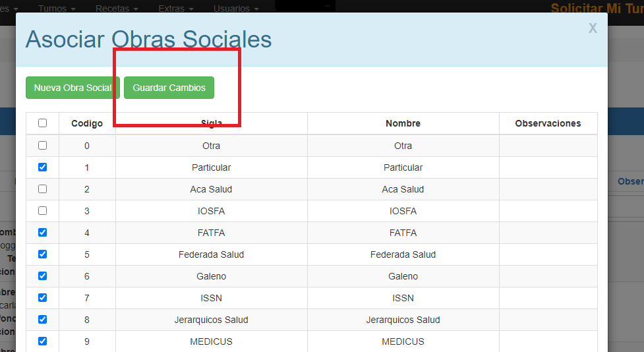The image size is (644, 352).
Task: Disable the Federada Salud checkbox
Action: click(x=43, y=254)
